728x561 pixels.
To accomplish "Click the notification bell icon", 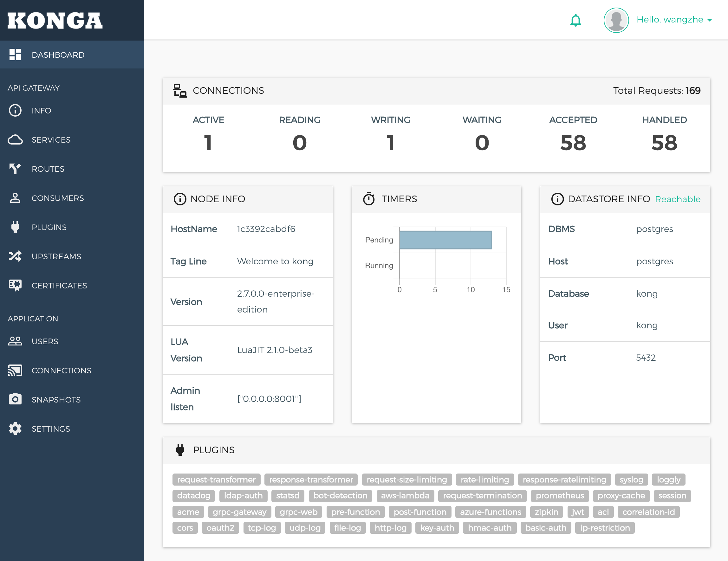I will 575,20.
